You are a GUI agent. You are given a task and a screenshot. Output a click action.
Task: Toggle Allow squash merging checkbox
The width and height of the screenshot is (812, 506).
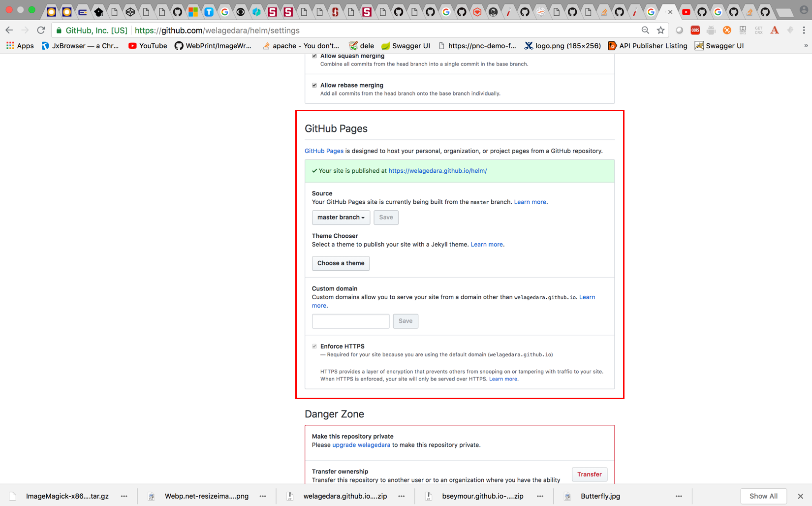[x=314, y=56]
